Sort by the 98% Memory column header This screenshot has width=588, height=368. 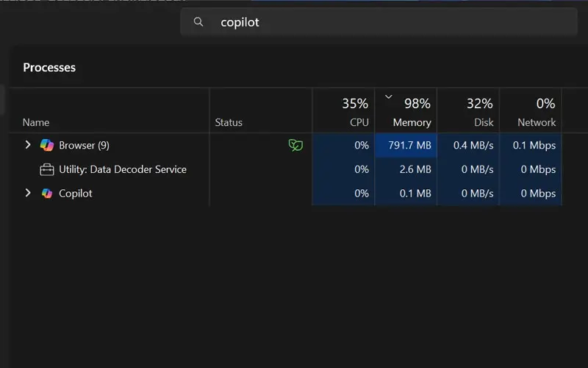[406, 111]
